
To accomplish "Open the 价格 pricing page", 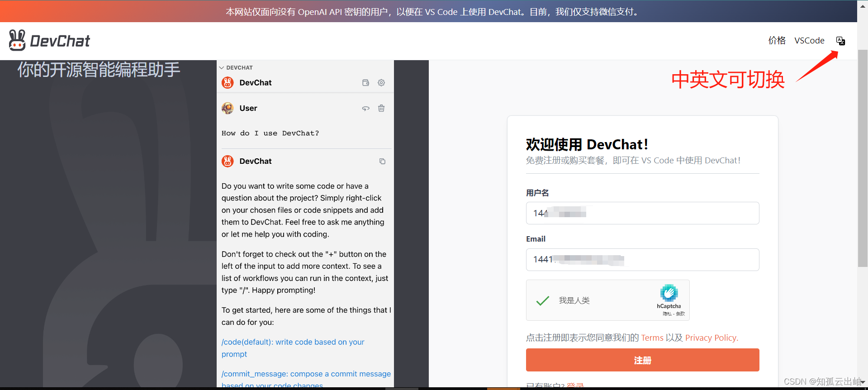I will tap(777, 40).
